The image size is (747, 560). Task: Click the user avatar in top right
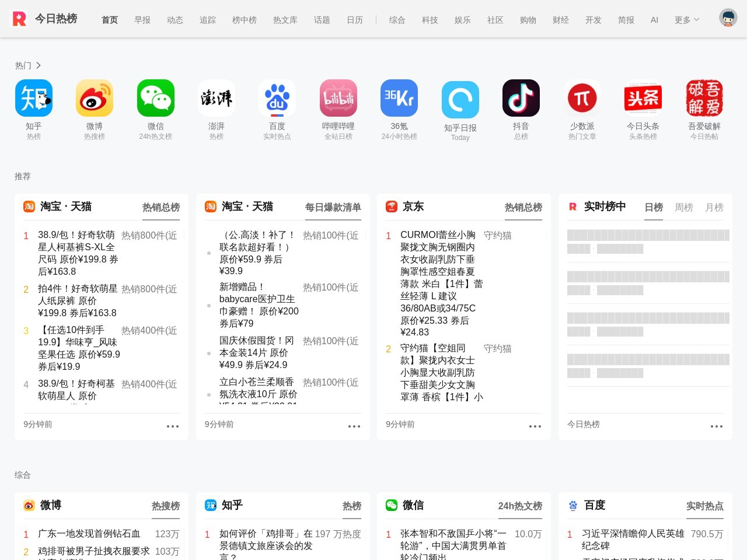(728, 18)
